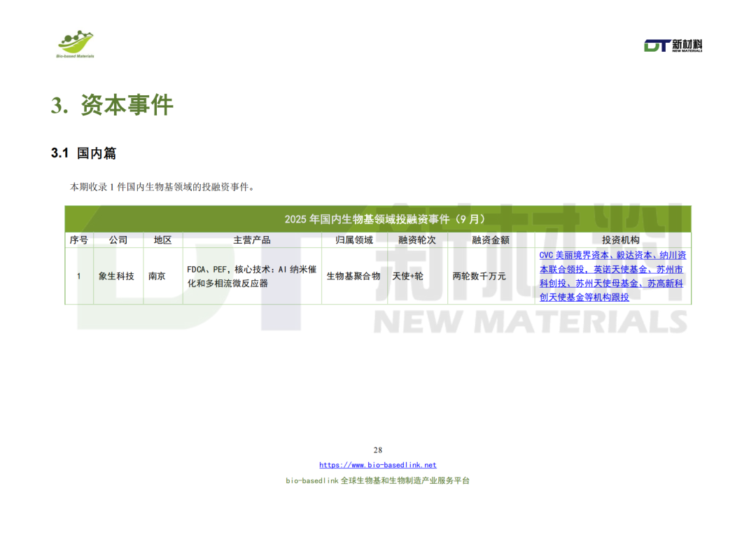Screen dimensions: 756x535
Task: Select the heading 3. 资本事件
Action: (112, 105)
